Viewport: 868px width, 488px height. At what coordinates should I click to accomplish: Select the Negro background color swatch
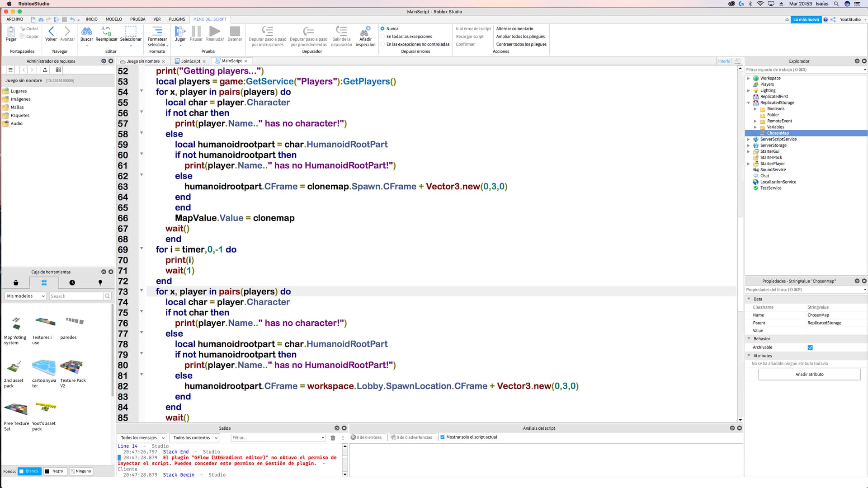[x=54, y=471]
